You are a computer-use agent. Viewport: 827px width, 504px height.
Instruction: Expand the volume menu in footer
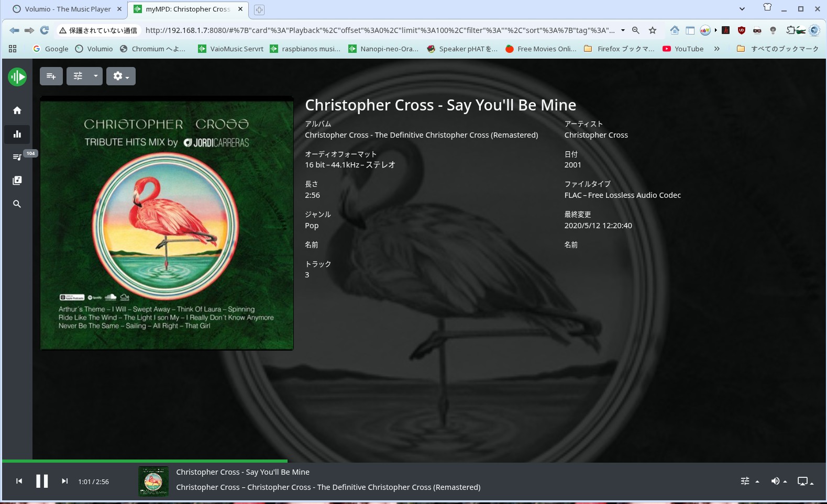778,481
